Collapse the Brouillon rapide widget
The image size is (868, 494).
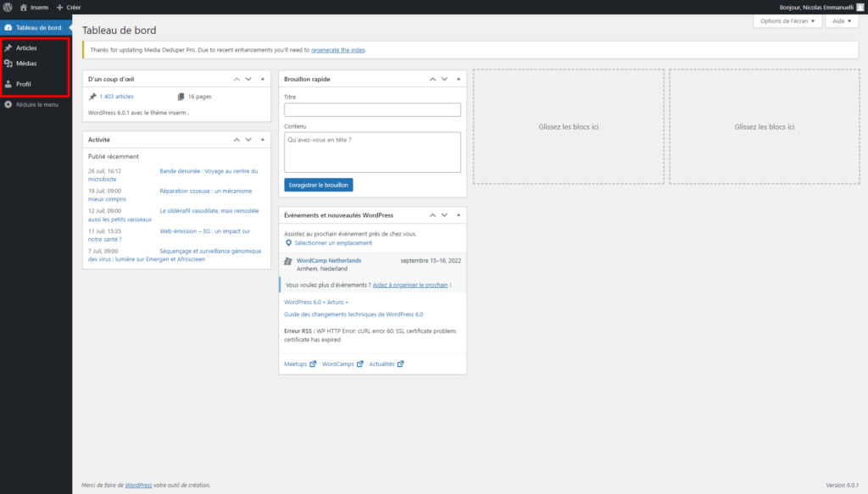click(x=458, y=79)
